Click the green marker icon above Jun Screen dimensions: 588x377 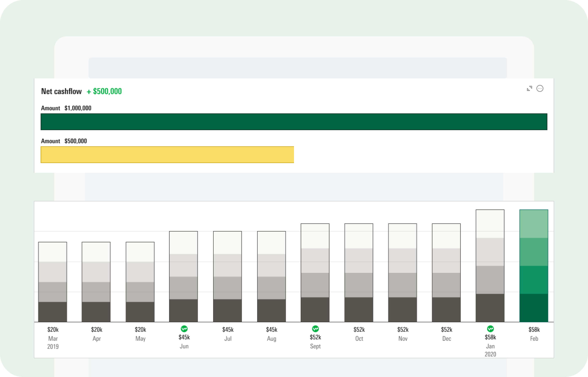click(184, 329)
